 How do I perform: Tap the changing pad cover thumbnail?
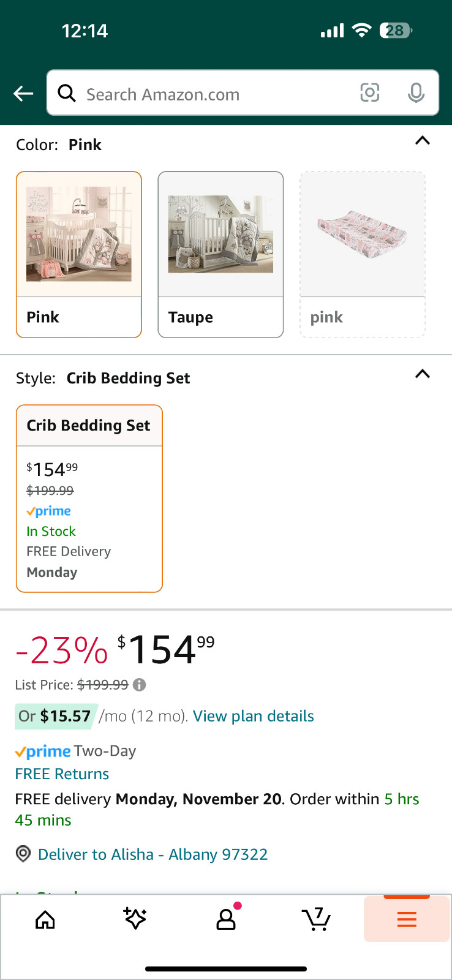[x=363, y=233]
